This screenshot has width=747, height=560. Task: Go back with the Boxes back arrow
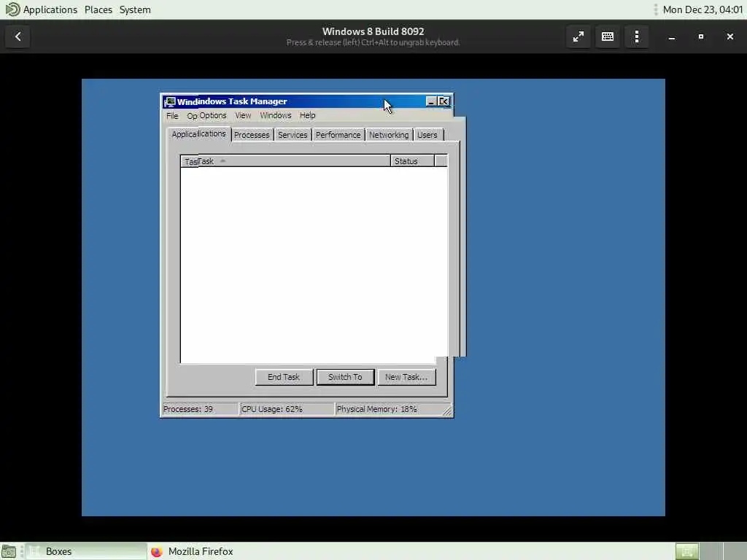click(x=18, y=36)
